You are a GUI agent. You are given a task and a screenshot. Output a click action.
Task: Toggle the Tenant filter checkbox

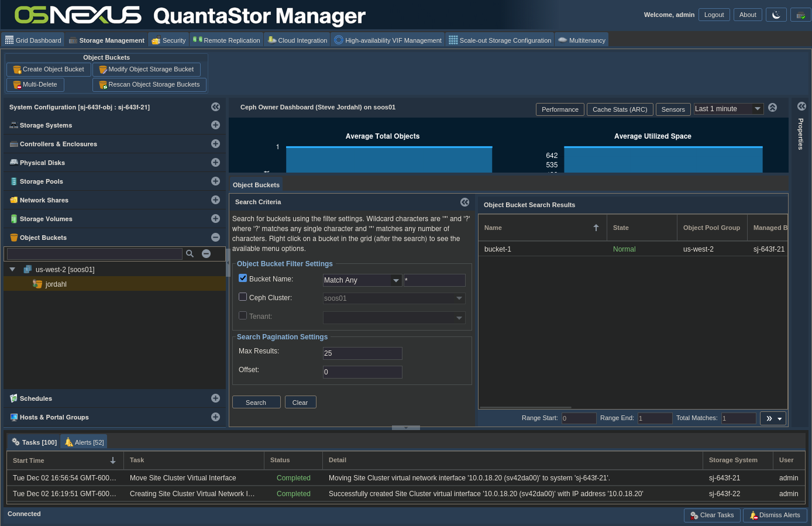click(243, 315)
